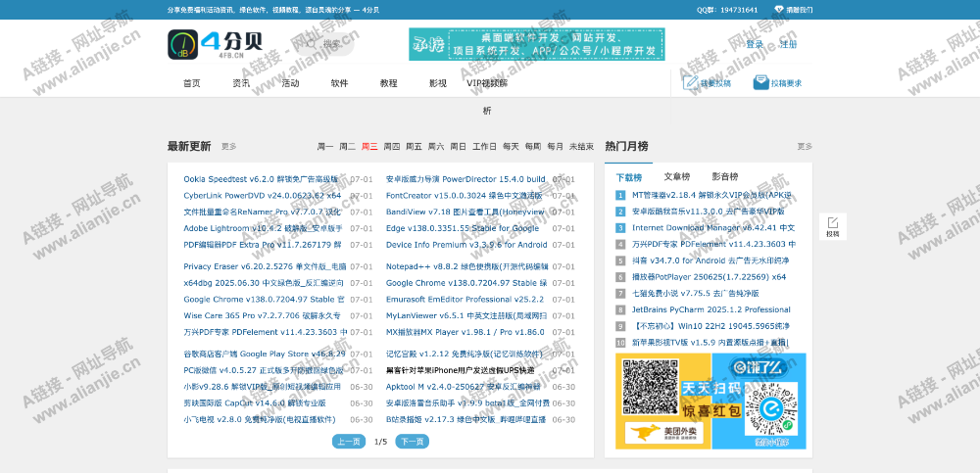This screenshot has width=980, height=473.
Task: Select the 周五 filter
Action: click(x=414, y=146)
